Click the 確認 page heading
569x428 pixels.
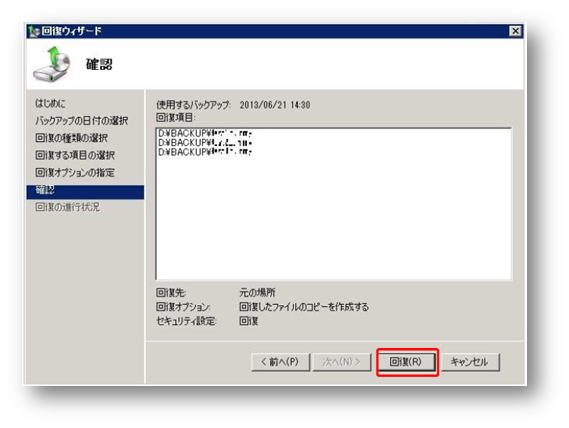(x=99, y=65)
